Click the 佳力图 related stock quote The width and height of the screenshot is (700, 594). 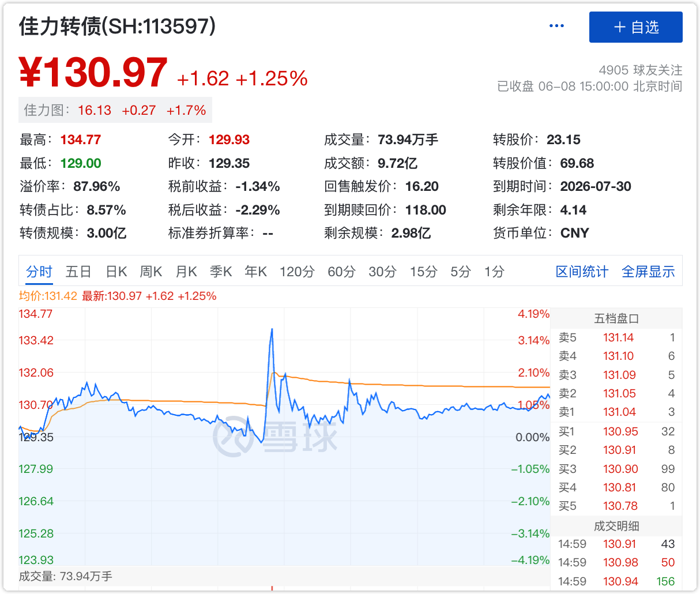115,110
